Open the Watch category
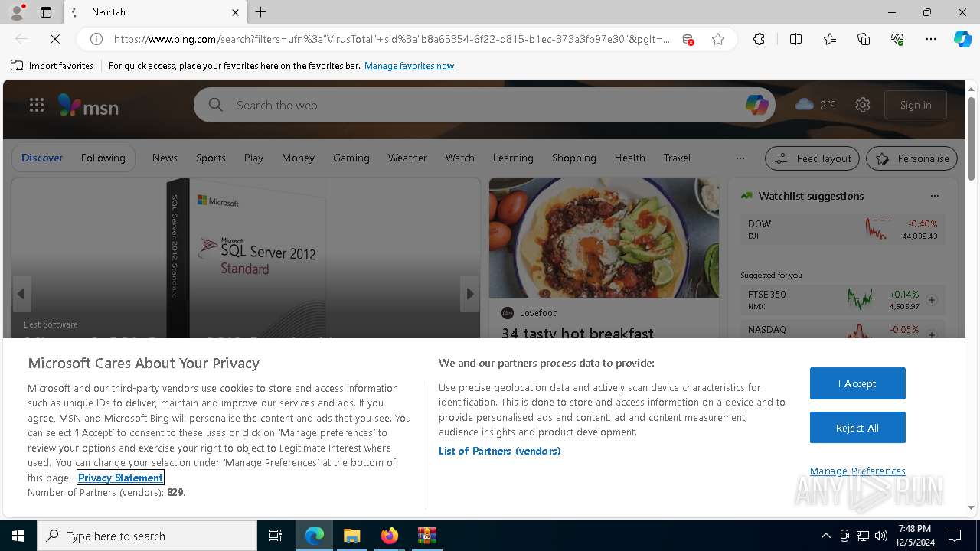 460,158
